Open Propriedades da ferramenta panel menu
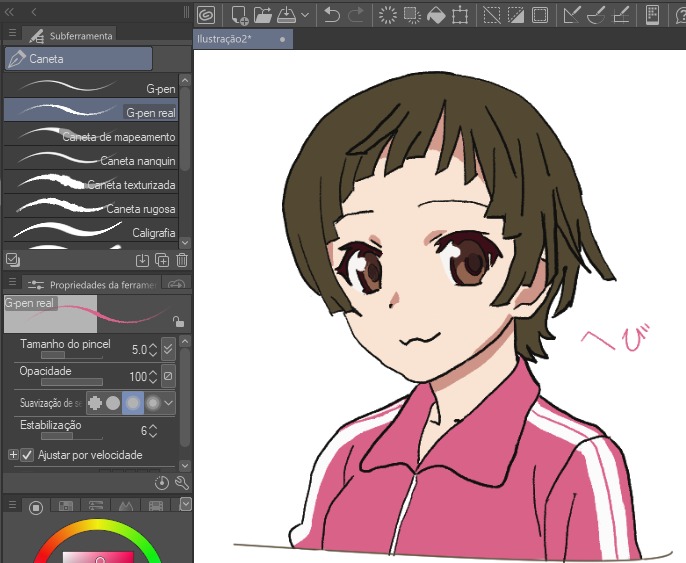The height and width of the screenshot is (563, 686). [12, 282]
